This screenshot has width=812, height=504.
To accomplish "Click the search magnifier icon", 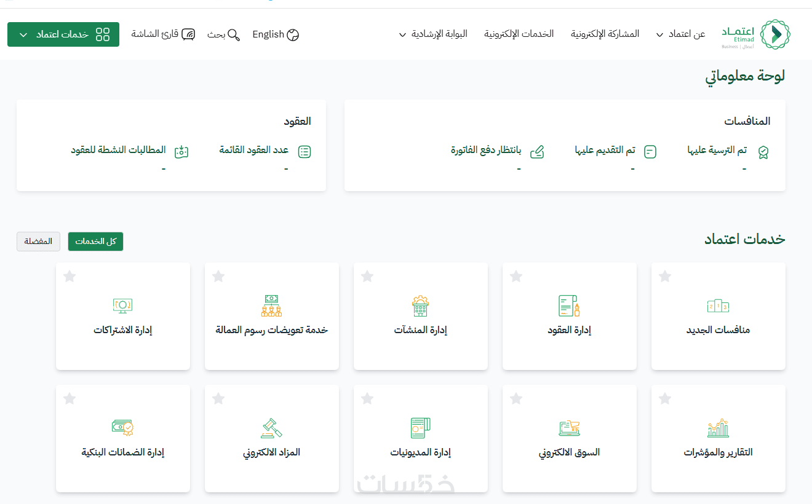I will pos(234,34).
